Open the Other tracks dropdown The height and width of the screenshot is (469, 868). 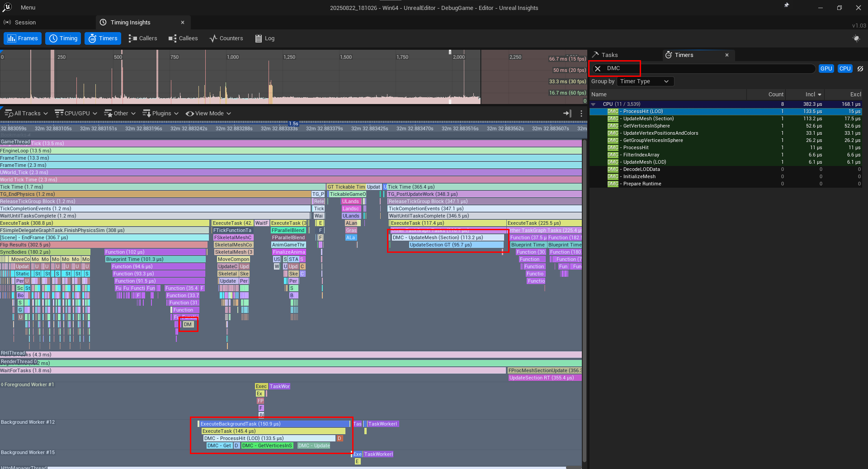[120, 114]
